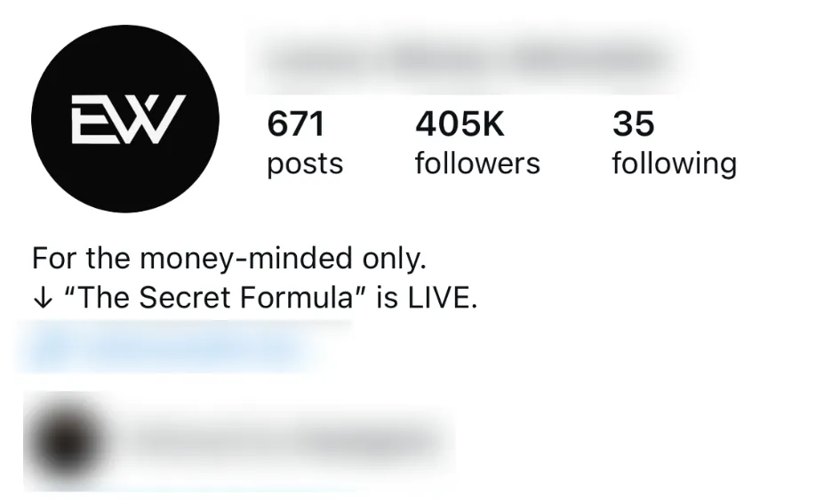Open the blurred link icon below bio
Viewport: 816px width, 504px height.
[x=41, y=348]
